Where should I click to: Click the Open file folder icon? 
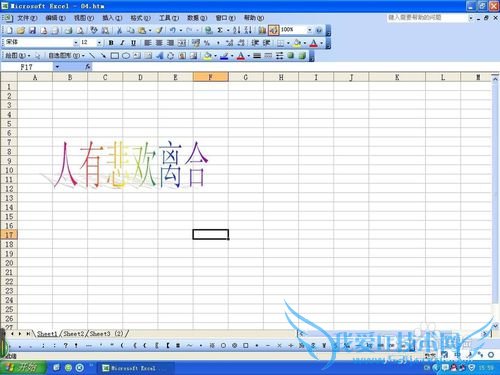[x=21, y=30]
